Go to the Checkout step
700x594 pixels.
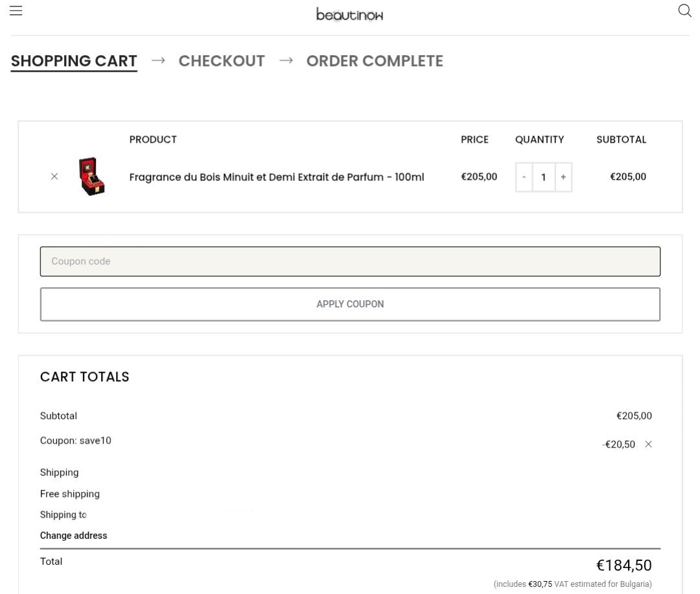click(x=222, y=61)
